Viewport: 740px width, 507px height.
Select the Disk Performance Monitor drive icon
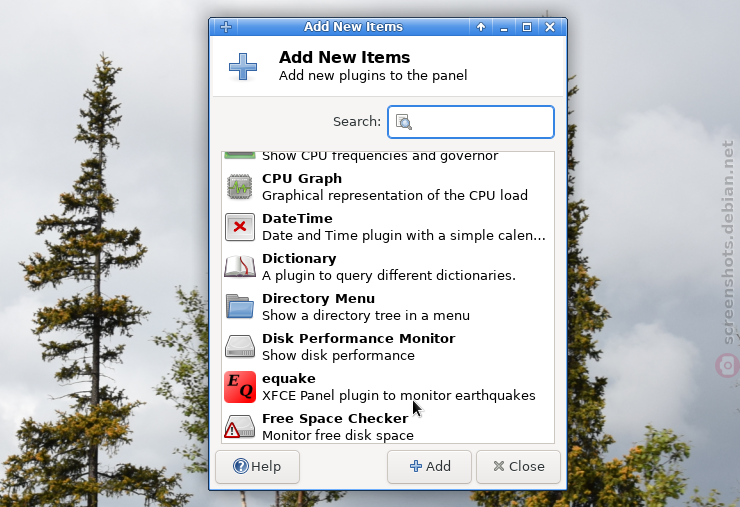tap(240, 346)
